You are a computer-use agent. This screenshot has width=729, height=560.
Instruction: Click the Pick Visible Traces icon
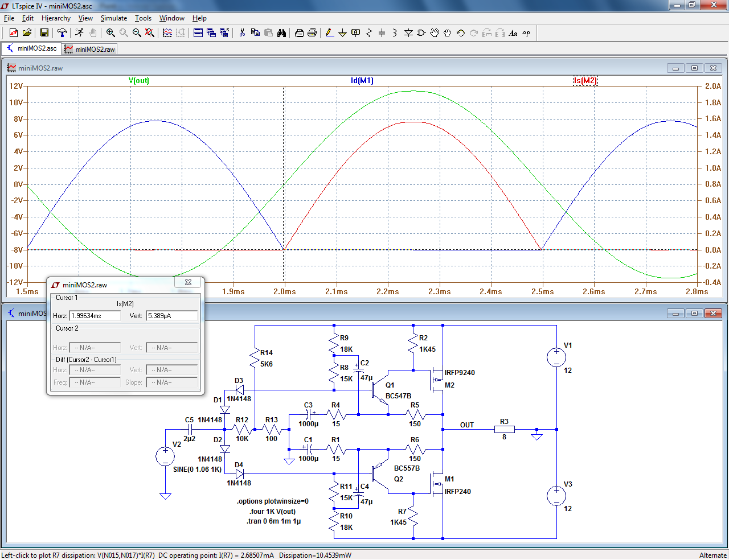click(x=167, y=33)
